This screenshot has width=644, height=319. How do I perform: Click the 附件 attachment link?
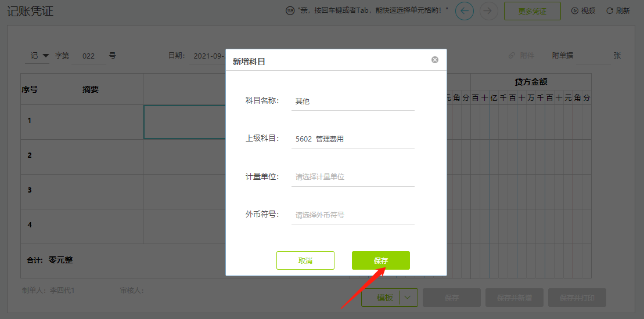521,55
